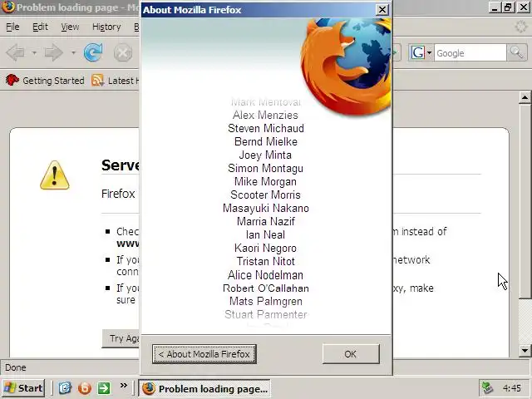Click the name 'Mike Morgan'
The image size is (532, 399).
pyautogui.click(x=266, y=181)
